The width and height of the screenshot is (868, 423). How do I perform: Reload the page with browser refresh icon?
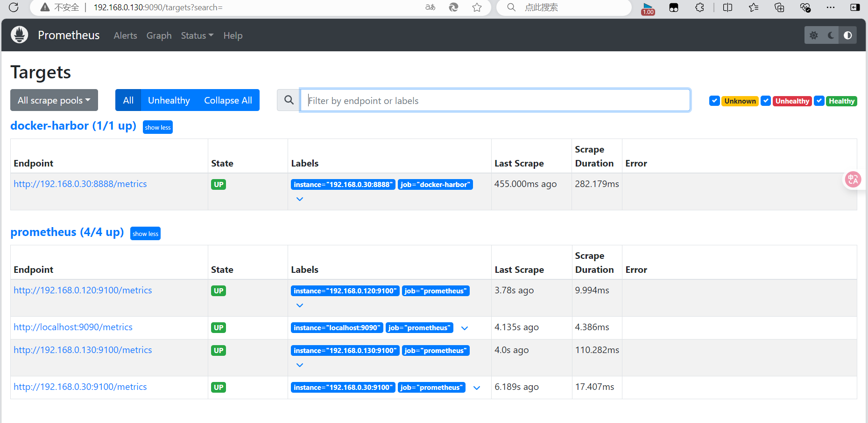point(14,7)
